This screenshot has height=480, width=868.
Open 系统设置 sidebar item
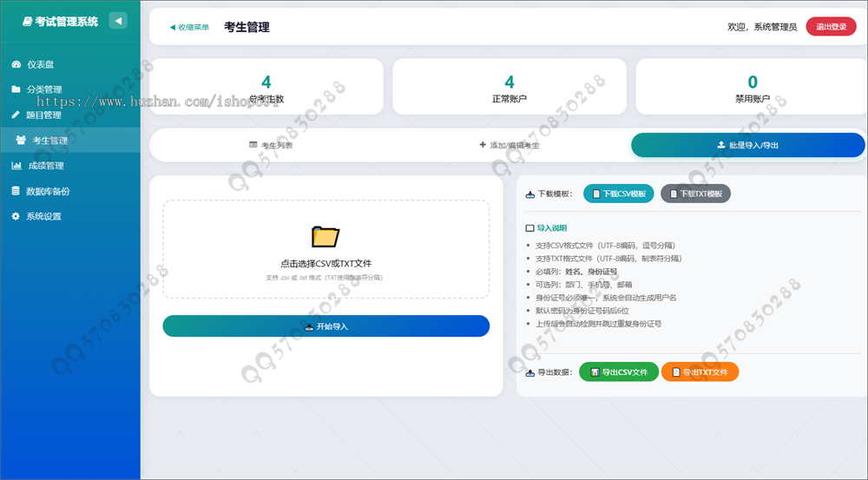pos(69,216)
